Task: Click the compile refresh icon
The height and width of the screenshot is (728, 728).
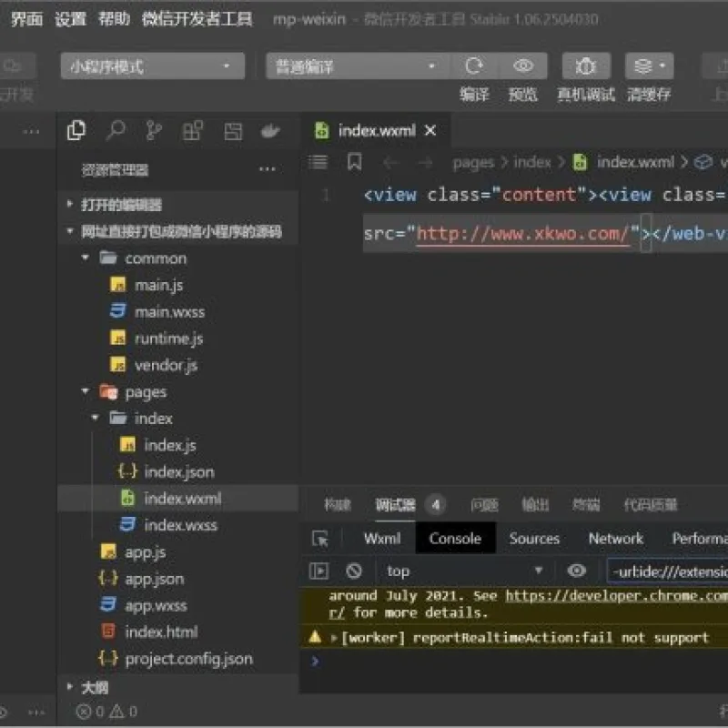Action: 474,66
